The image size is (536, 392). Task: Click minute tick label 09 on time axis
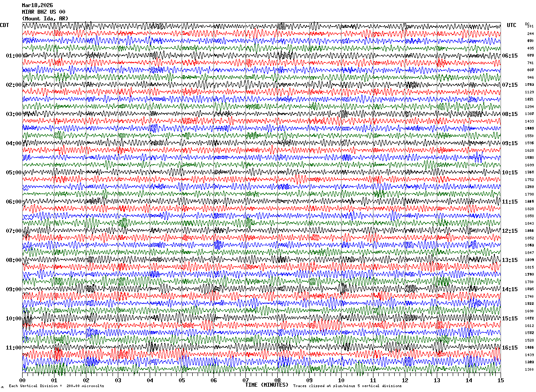(x=309, y=380)
